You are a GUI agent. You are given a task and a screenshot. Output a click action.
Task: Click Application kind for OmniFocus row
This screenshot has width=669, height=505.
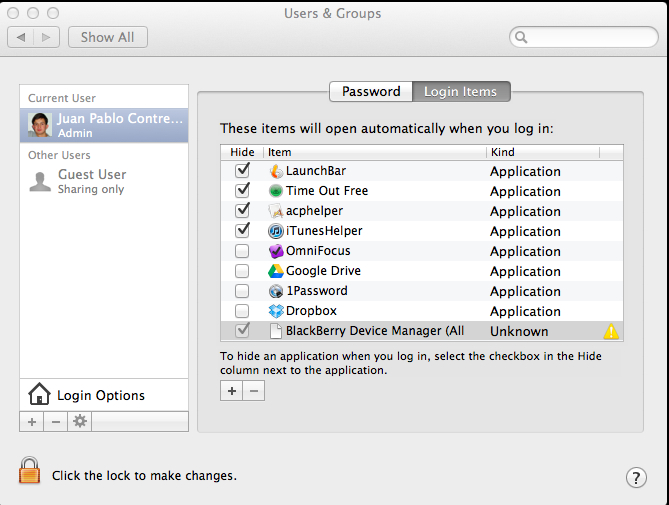tap(525, 252)
